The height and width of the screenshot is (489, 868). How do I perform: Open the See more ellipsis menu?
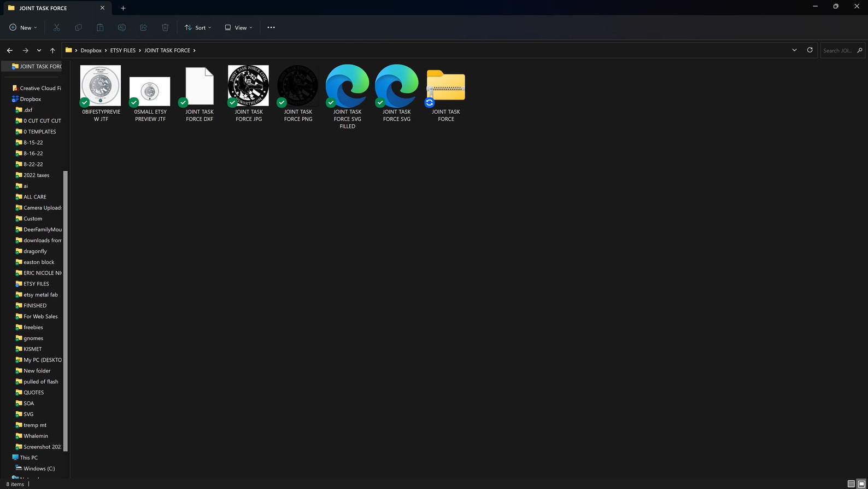tap(271, 27)
